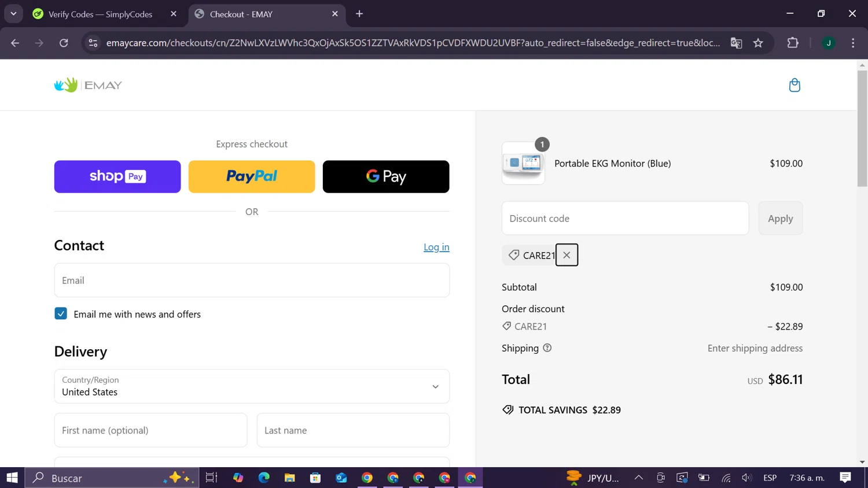Open File Explorer from taskbar
This screenshot has width=868, height=488.
[290, 478]
